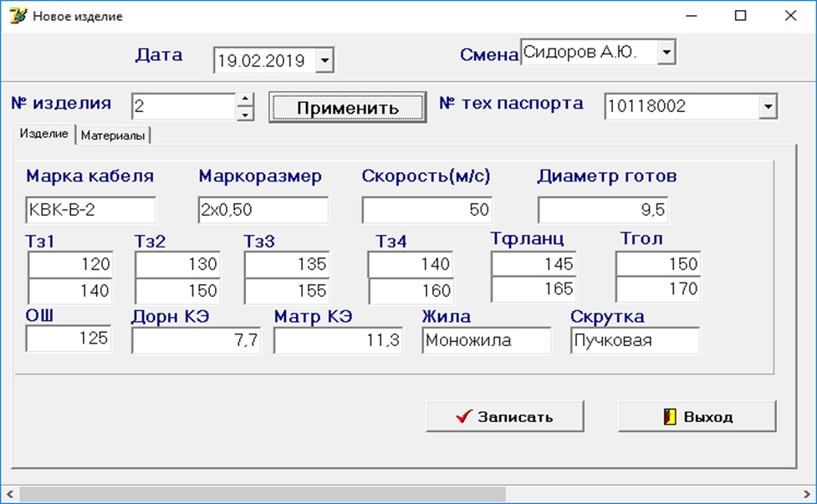Click the date value 19.02.2019

[x=261, y=61]
